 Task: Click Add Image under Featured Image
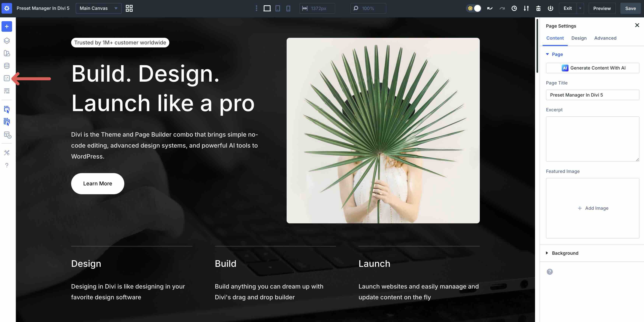(593, 208)
